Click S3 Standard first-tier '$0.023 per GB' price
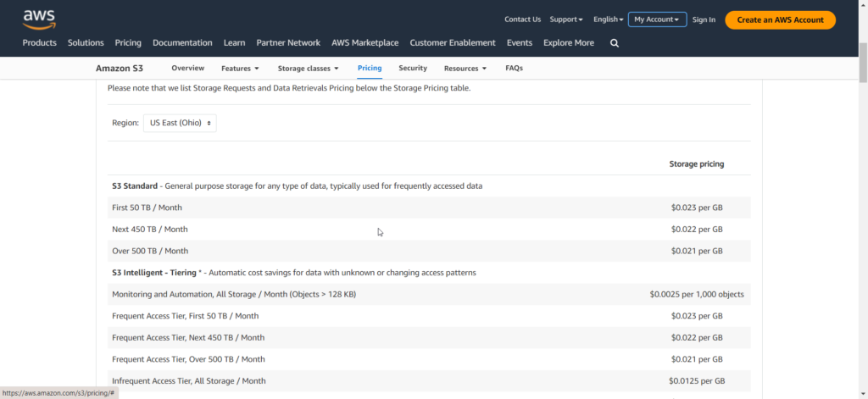The width and height of the screenshot is (868, 399). (697, 208)
